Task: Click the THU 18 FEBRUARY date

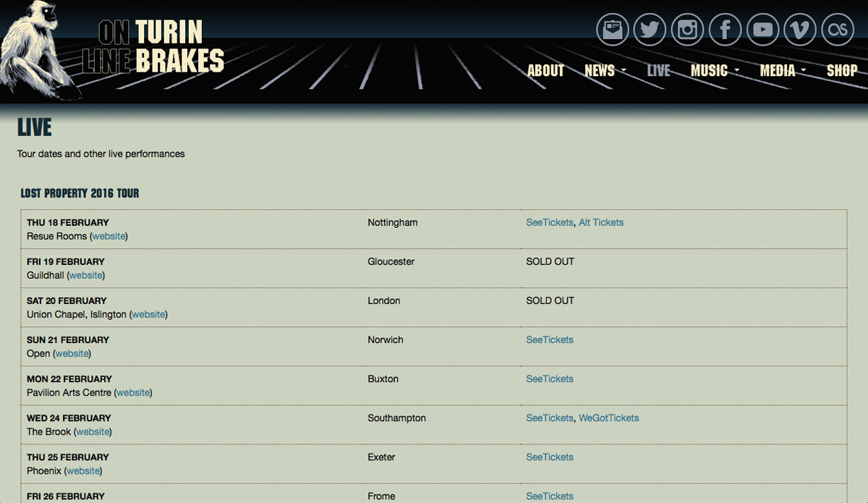Action: point(68,222)
